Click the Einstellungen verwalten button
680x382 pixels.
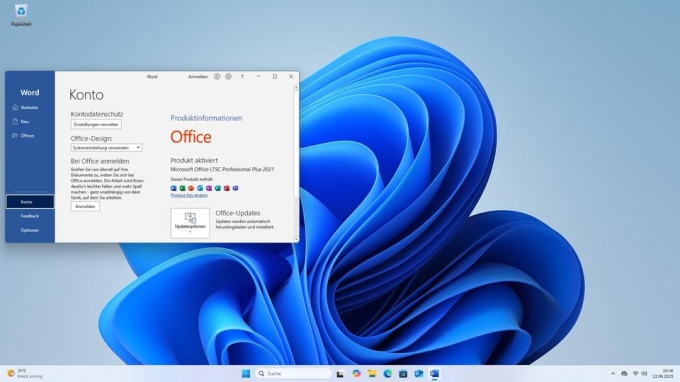96,124
